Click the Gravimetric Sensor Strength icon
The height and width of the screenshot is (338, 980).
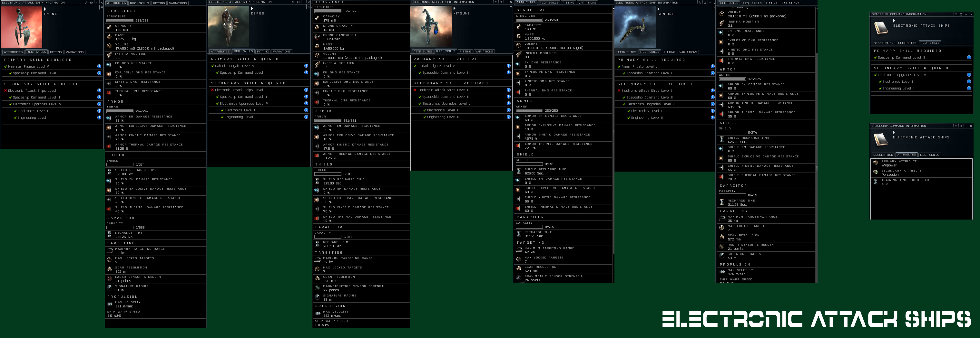point(519,278)
